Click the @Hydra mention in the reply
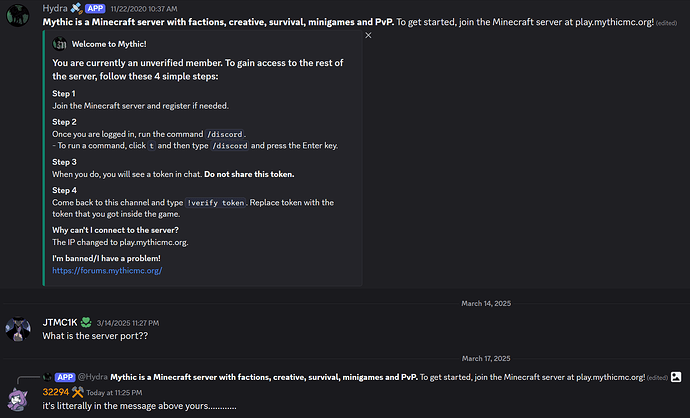This screenshot has width=690, height=418. click(92, 377)
